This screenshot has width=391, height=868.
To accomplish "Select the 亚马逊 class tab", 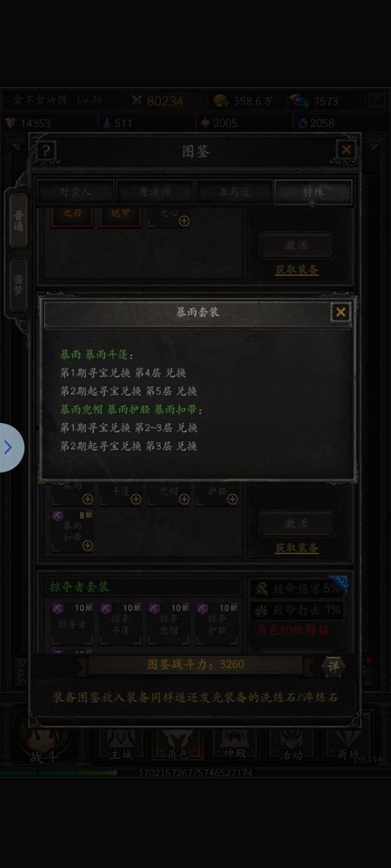I will (x=234, y=192).
